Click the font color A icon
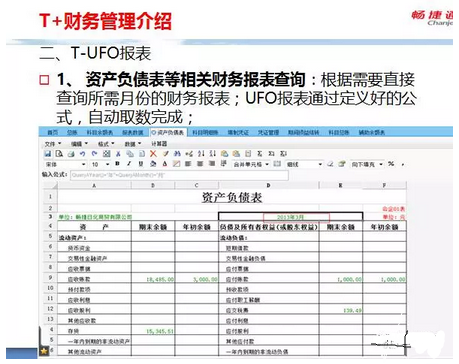 click(x=165, y=164)
